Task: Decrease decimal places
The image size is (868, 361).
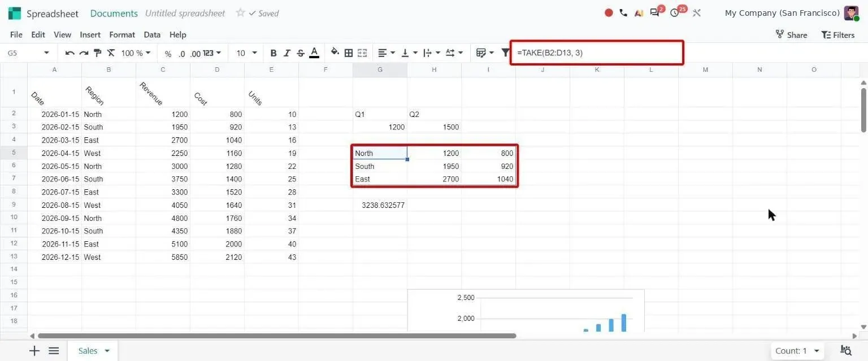Action: pos(181,54)
